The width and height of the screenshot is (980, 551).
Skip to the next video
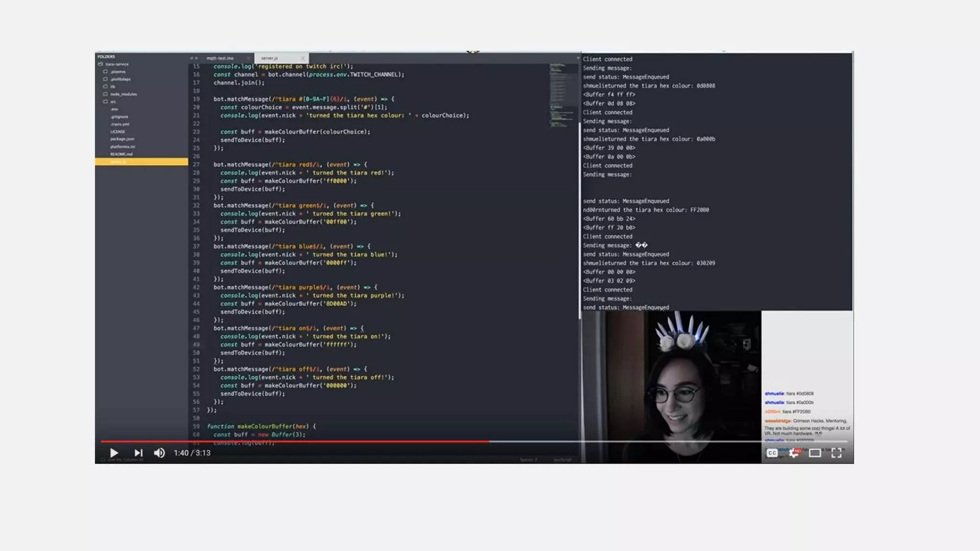tap(138, 453)
